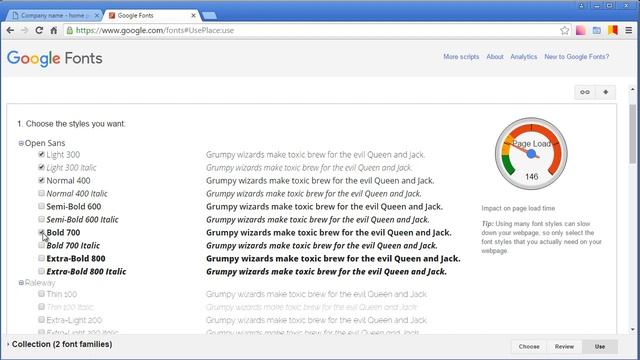The height and width of the screenshot is (360, 640).
Task: Click the Google Fonts logo
Action: [54, 58]
